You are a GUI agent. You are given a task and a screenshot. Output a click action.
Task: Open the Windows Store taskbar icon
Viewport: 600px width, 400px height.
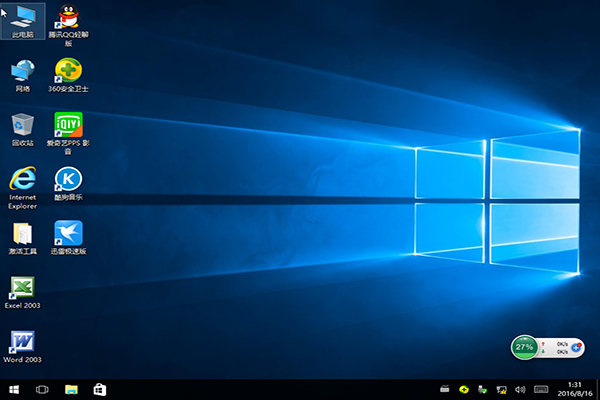[x=99, y=389]
